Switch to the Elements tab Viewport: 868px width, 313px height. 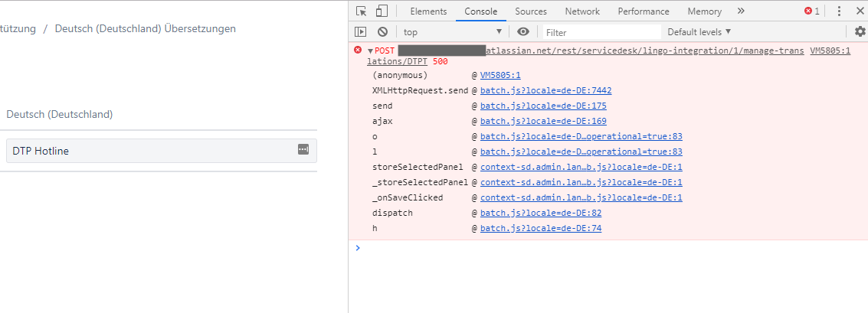point(428,11)
